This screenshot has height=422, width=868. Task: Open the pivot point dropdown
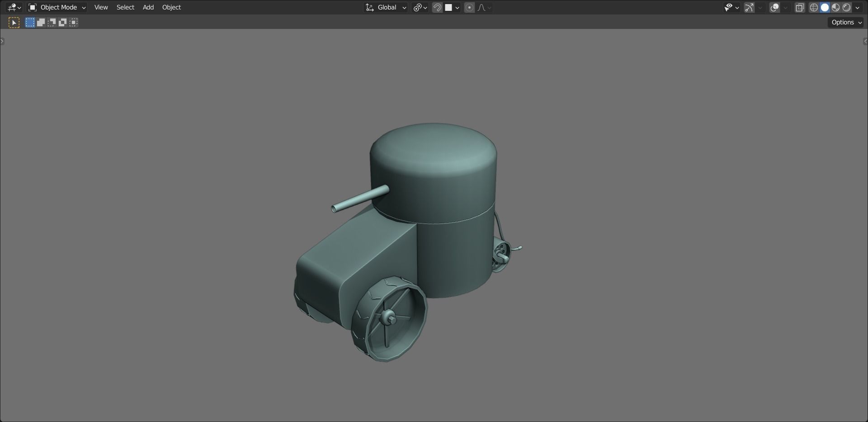tap(420, 7)
